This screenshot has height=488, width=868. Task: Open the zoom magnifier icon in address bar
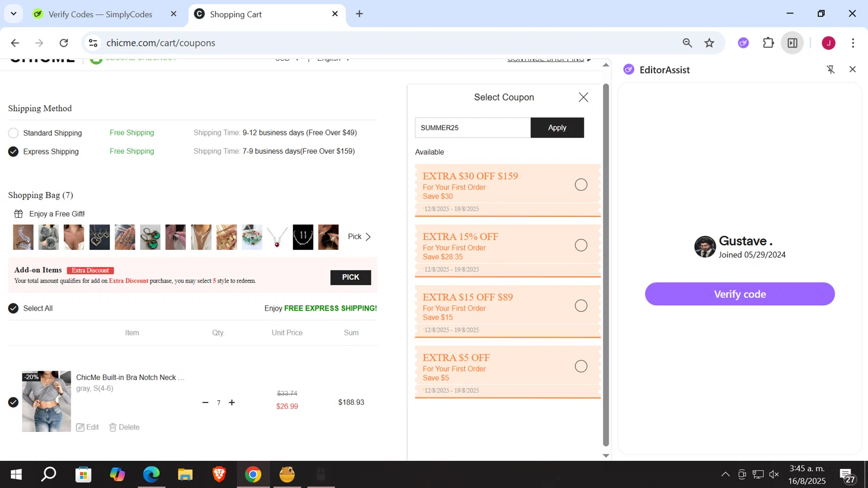click(x=687, y=43)
